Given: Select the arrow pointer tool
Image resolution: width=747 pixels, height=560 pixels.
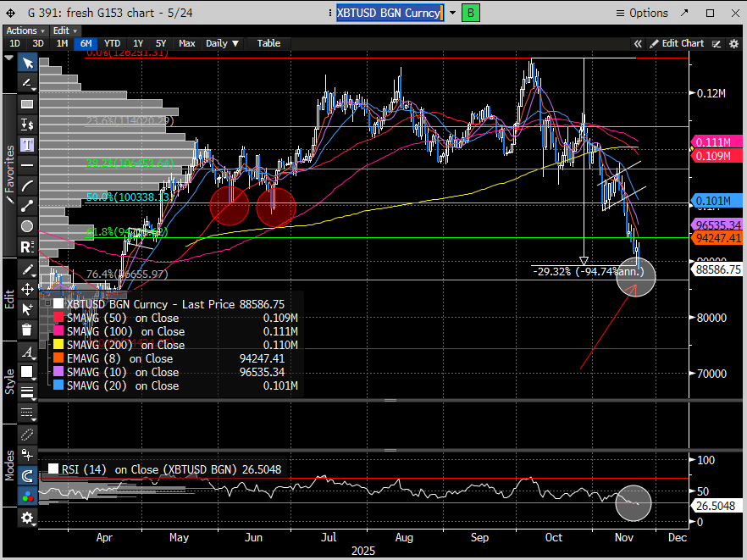Looking at the screenshot, I should coord(27,63).
